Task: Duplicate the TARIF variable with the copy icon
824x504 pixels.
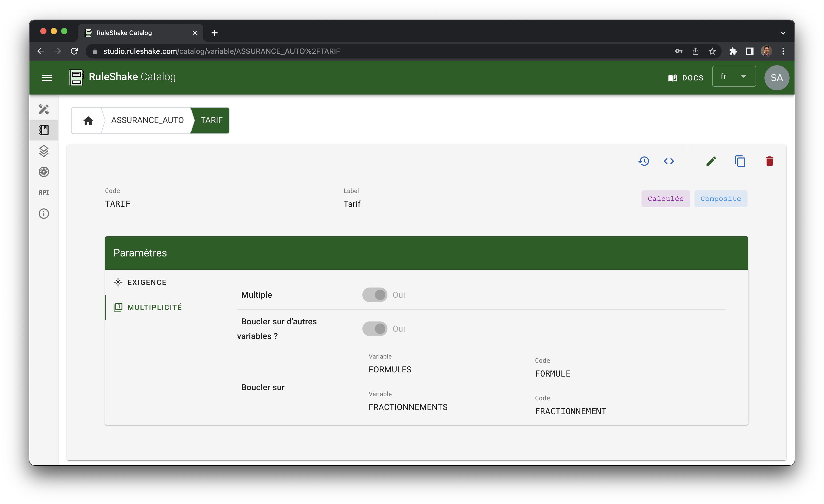Action: pyautogui.click(x=740, y=161)
